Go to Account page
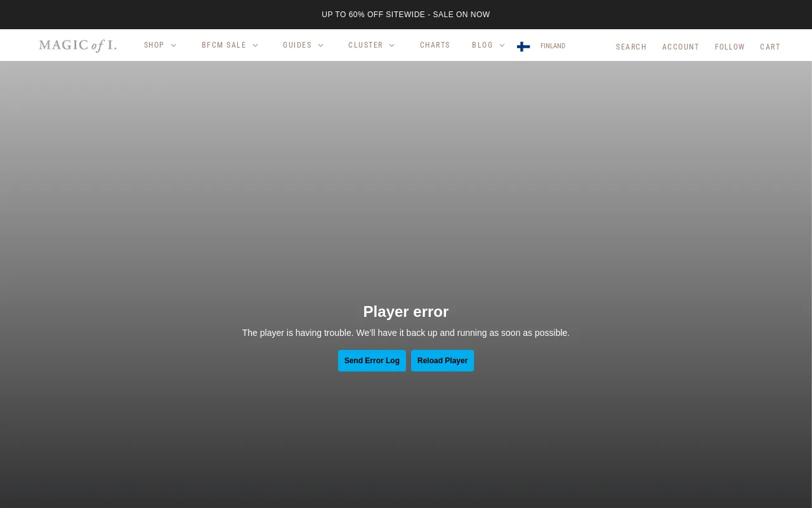The height and width of the screenshot is (508, 812). point(681,47)
